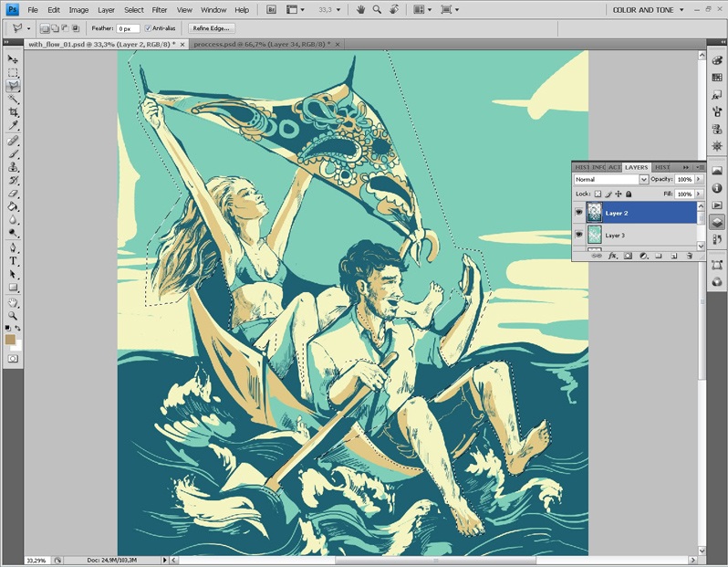Select the Hand tool in toolbox
728x567 pixels.
pyautogui.click(x=13, y=301)
